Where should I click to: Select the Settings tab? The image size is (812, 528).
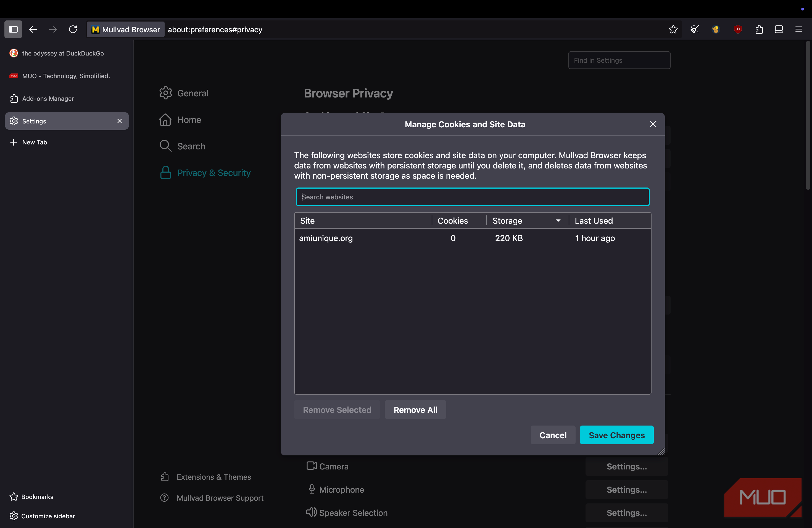(x=67, y=121)
